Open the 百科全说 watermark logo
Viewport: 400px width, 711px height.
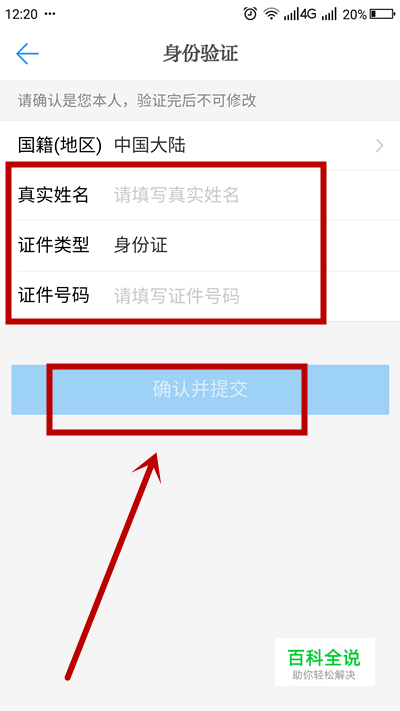pyautogui.click(x=325, y=662)
